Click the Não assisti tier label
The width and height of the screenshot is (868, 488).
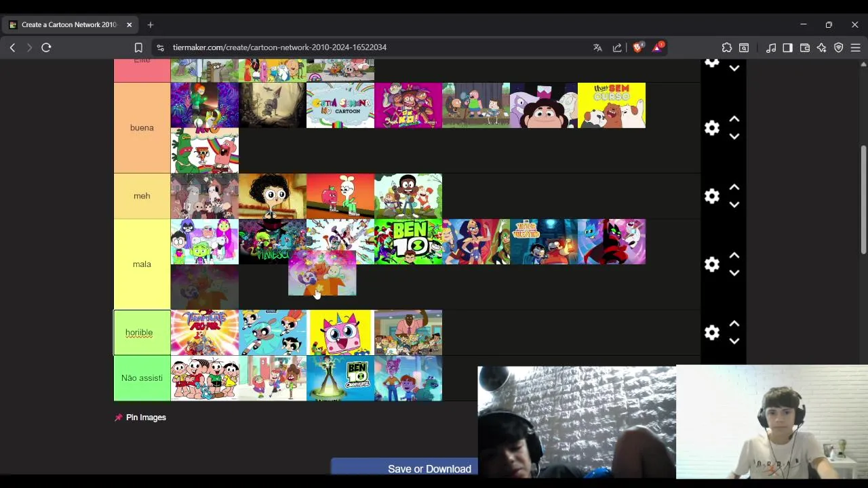click(142, 378)
